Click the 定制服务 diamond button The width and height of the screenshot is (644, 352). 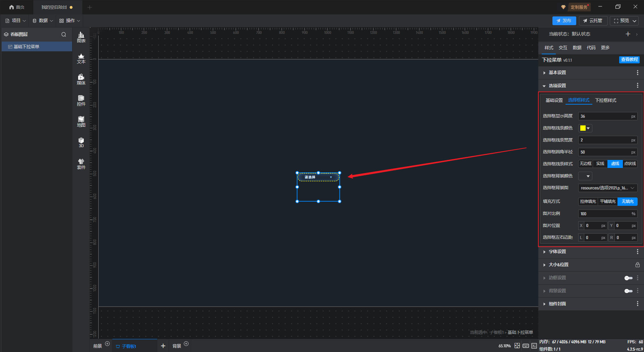576,7
